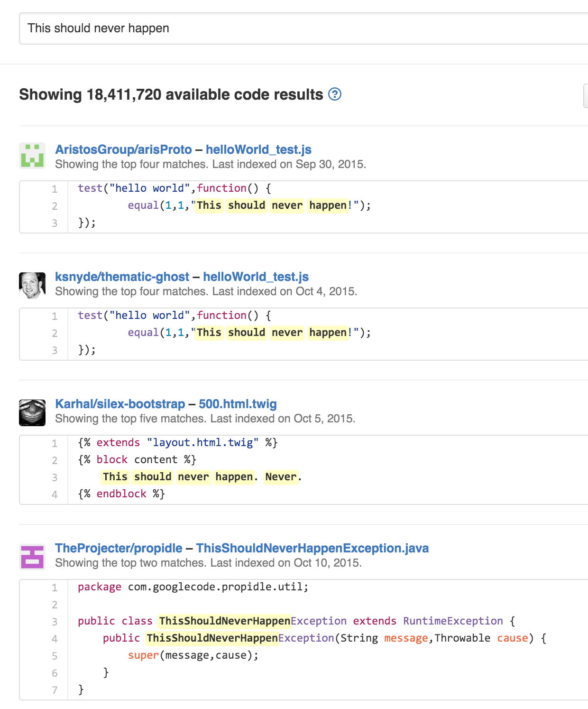Click ksnyde profile photo avatar

pyautogui.click(x=32, y=285)
